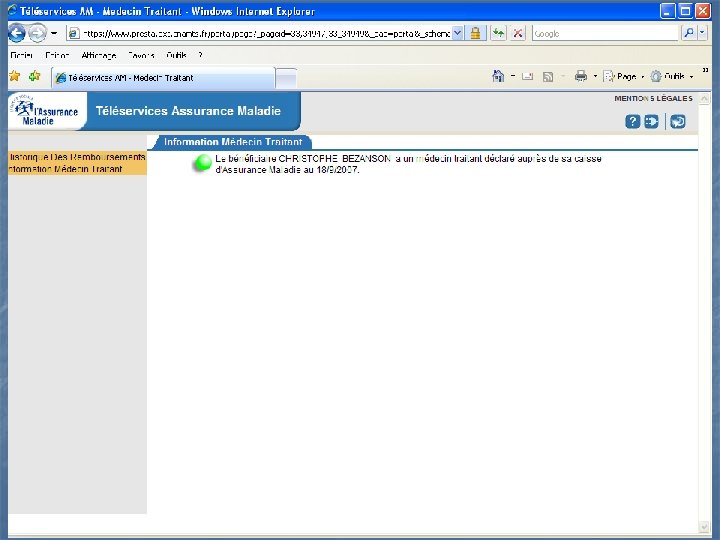This screenshot has width=720, height=540.
Task: Click the Print icon
Action: pyautogui.click(x=581, y=76)
